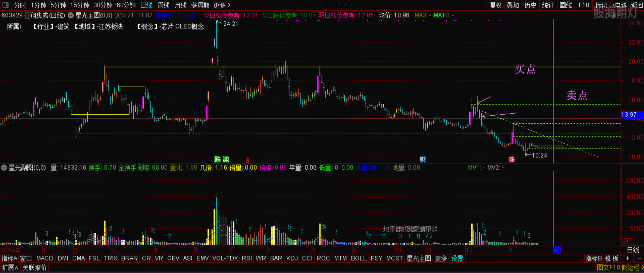Select the MCST indicator
This screenshot has height=273, width=644.
point(395,258)
